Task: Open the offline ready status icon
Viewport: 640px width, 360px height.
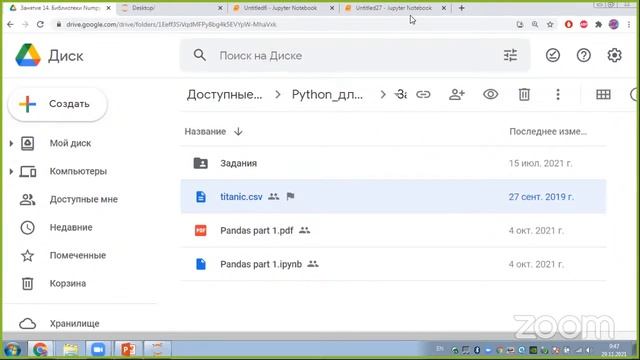Action: (x=553, y=55)
